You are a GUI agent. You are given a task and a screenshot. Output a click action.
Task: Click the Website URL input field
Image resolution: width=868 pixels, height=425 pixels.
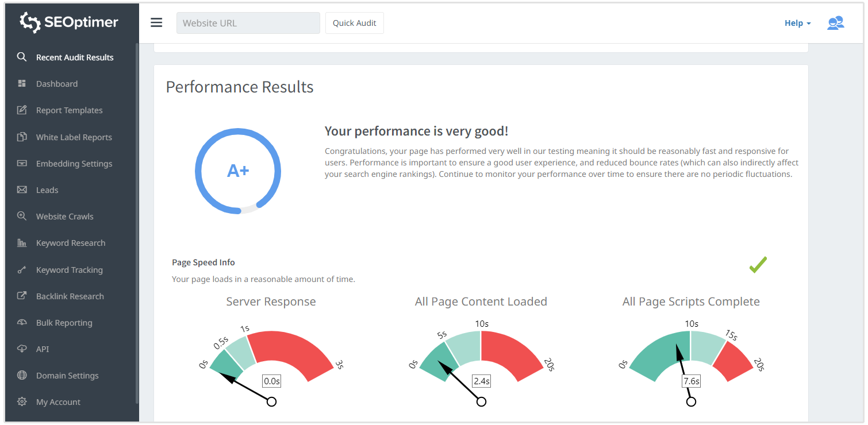click(x=248, y=23)
